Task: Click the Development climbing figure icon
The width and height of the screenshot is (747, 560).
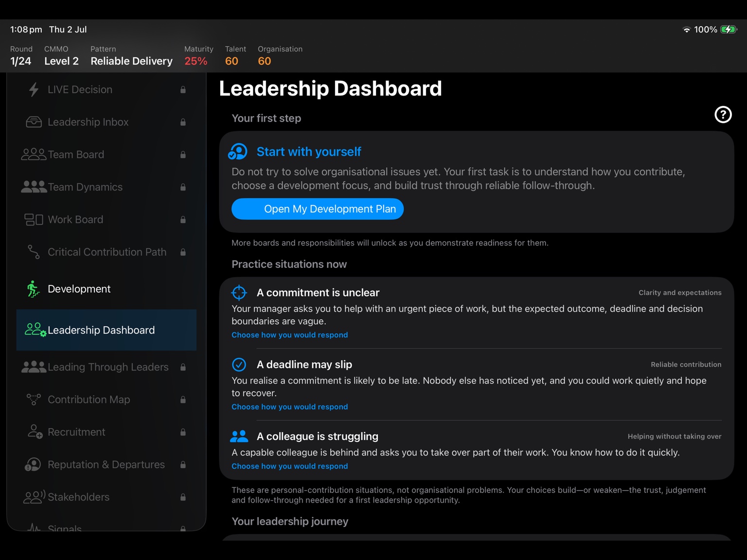Action: coord(33,289)
